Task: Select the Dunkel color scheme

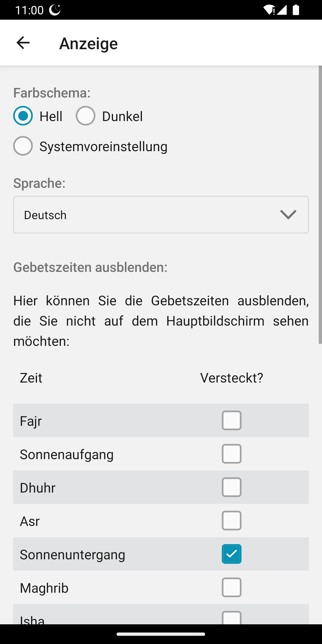Action: (x=86, y=116)
